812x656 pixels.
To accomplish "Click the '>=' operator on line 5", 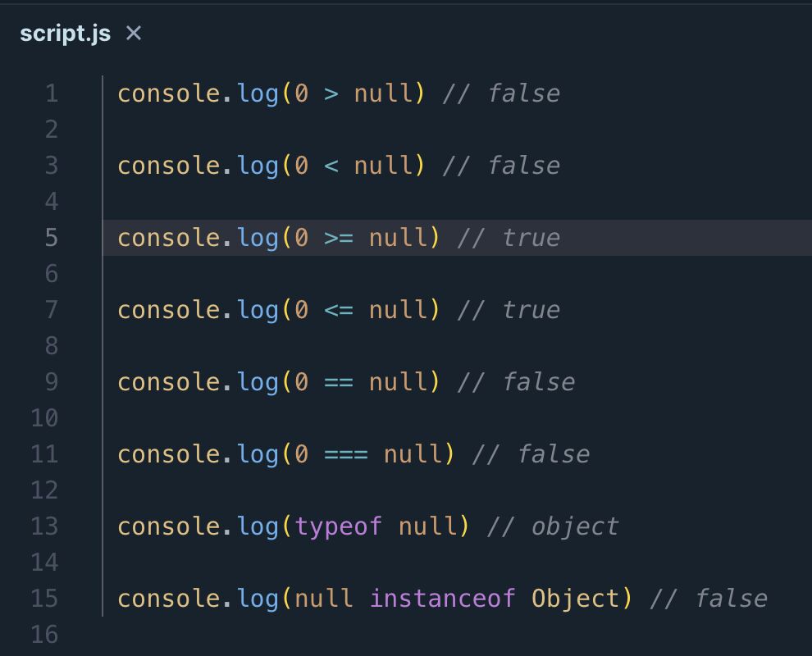I will coord(339,238).
